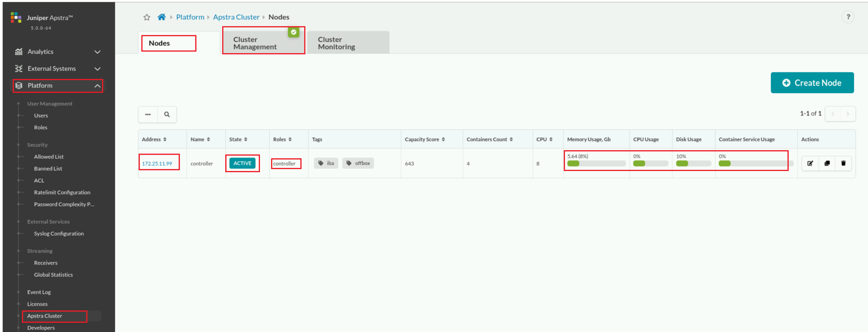
Task: Sort table by Containers Count column
Action: click(x=489, y=139)
